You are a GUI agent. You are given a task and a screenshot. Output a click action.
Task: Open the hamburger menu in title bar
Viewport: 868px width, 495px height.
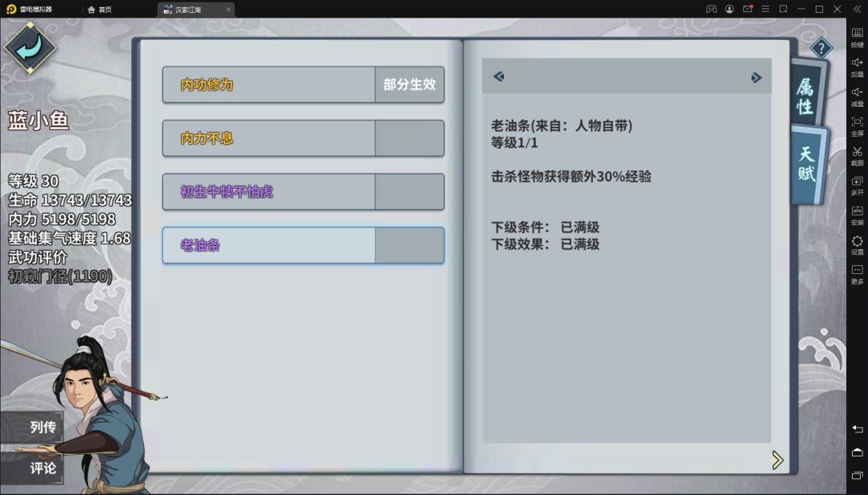(766, 9)
